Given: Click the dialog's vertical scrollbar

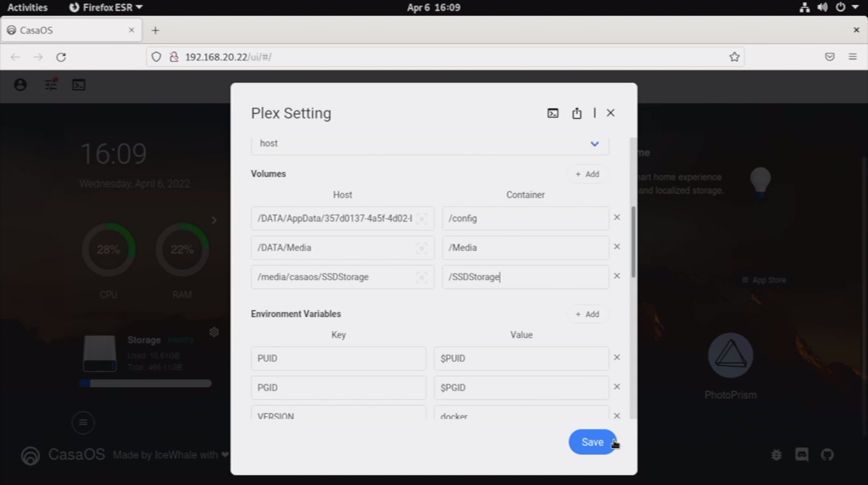Looking at the screenshot, I should [x=633, y=241].
